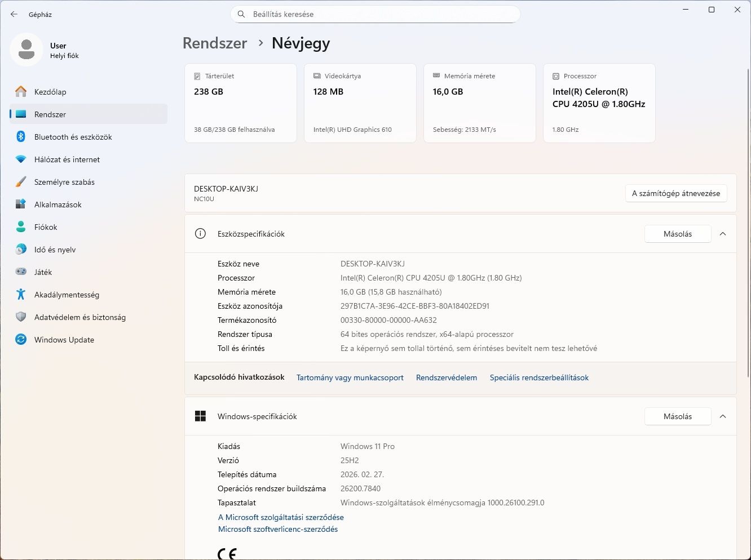751x560 pixels.
Task: Open the Fiókok settings page
Action: pyautogui.click(x=46, y=227)
